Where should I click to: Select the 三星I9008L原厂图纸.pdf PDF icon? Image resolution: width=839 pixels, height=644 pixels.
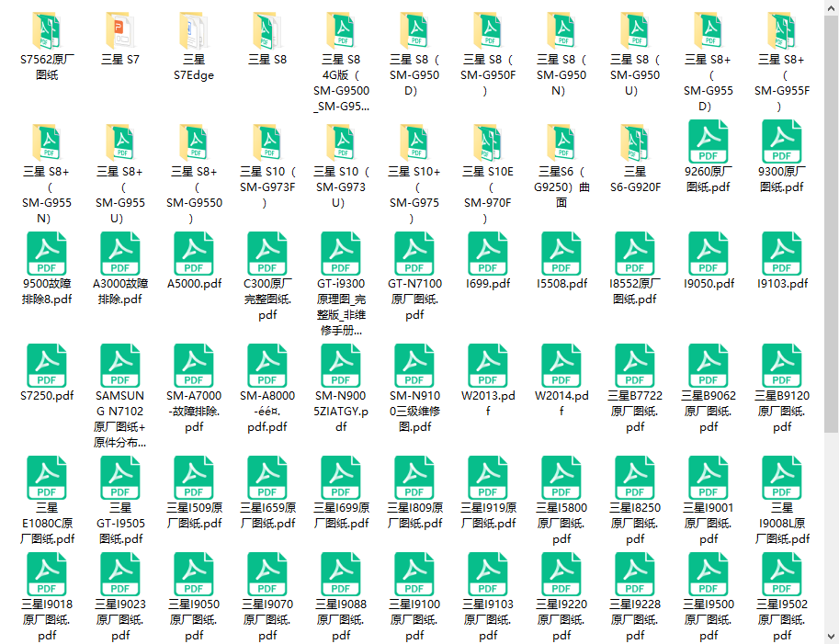(782, 478)
